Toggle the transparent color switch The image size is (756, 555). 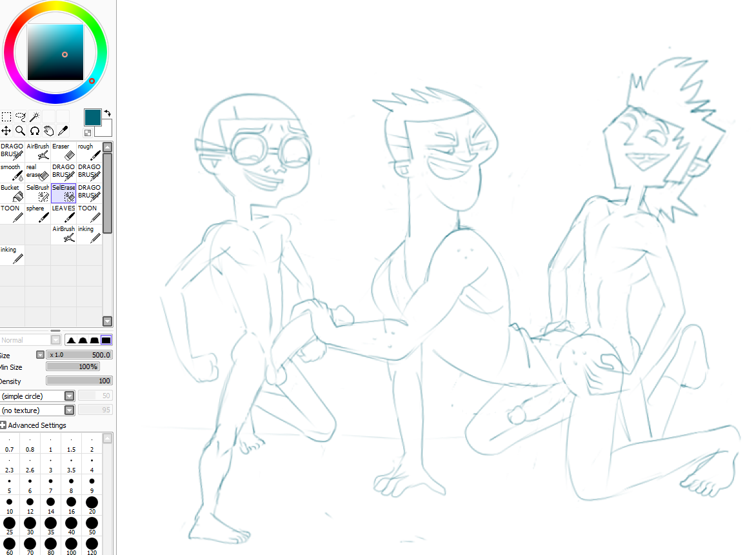click(88, 133)
